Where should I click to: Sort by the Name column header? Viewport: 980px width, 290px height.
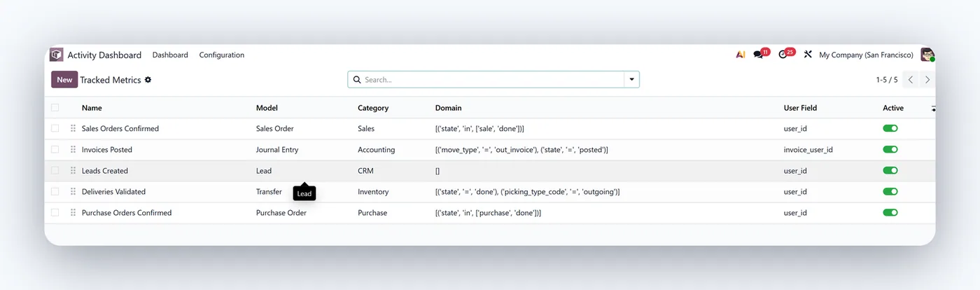tap(92, 108)
